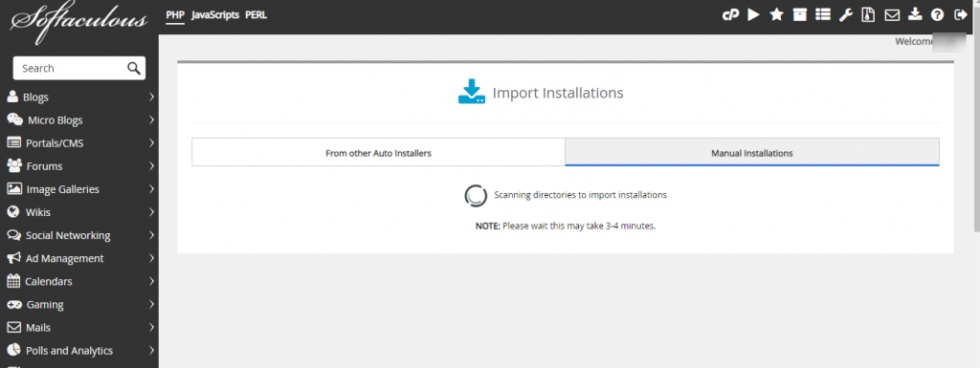The width and height of the screenshot is (980, 368).
Task: Open the cPanel icon in top toolbar
Action: [730, 15]
